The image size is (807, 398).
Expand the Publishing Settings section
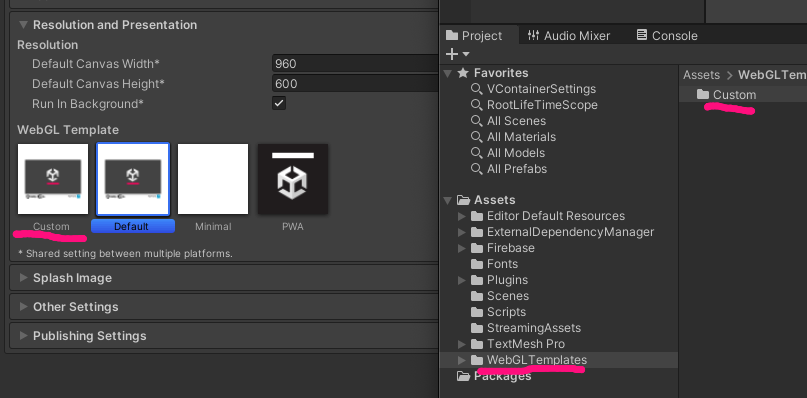tap(23, 335)
